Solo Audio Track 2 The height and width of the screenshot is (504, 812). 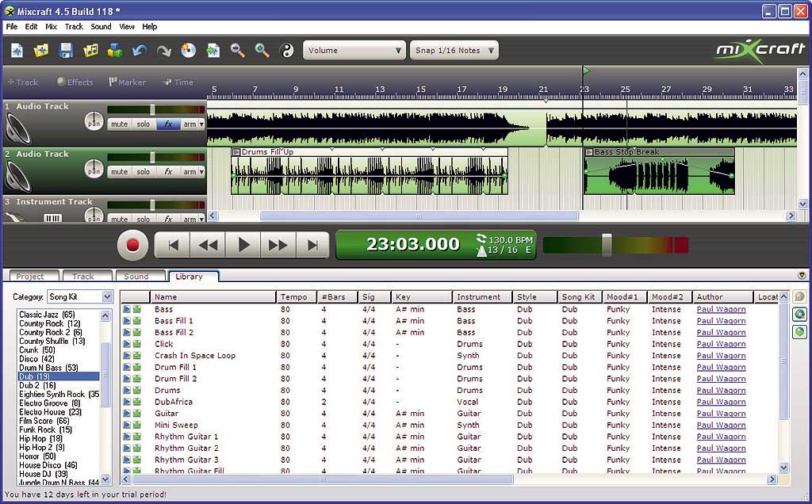144,172
